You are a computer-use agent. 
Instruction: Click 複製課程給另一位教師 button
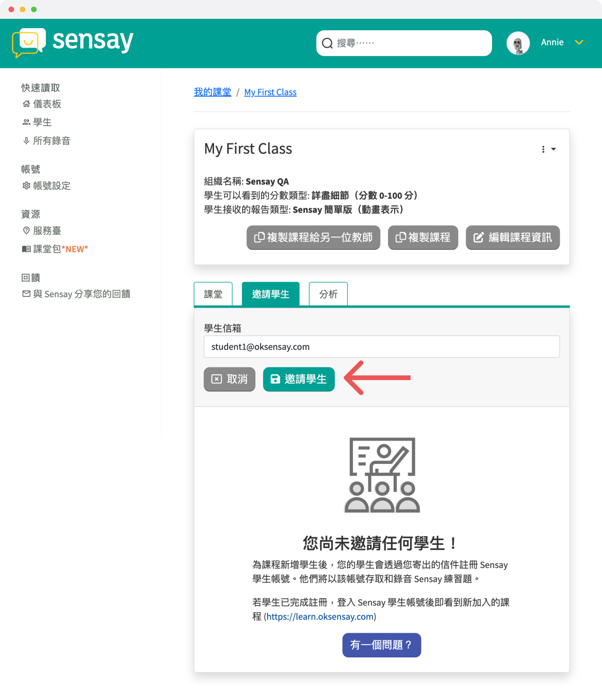pos(313,238)
